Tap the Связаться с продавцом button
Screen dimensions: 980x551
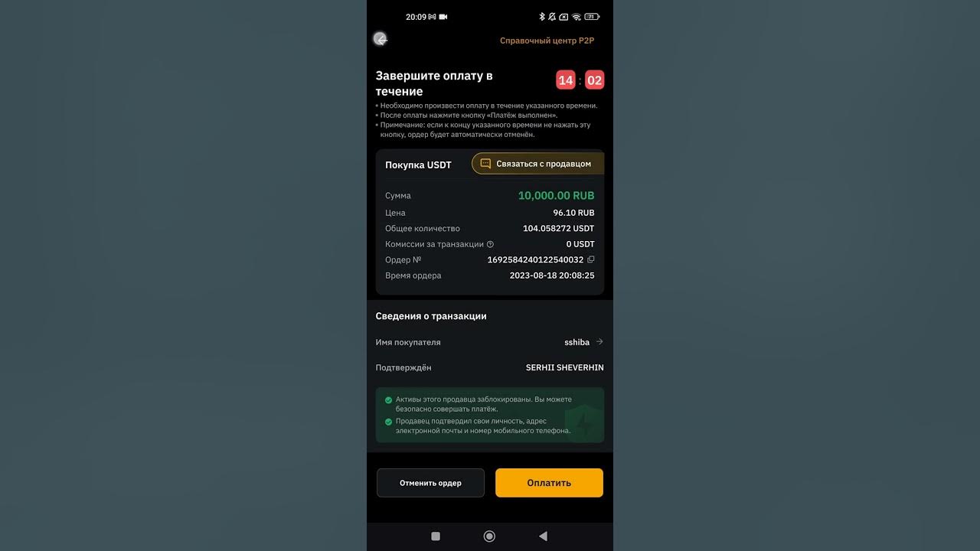tap(537, 164)
